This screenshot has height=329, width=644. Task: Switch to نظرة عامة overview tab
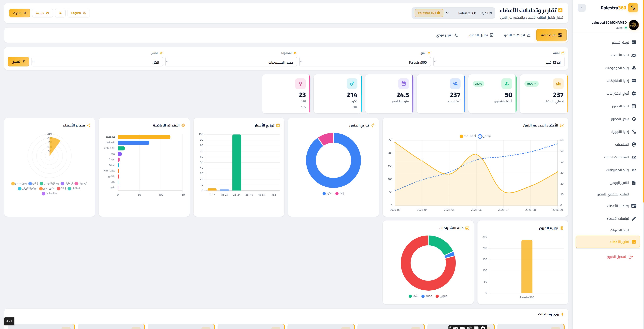[x=551, y=35]
